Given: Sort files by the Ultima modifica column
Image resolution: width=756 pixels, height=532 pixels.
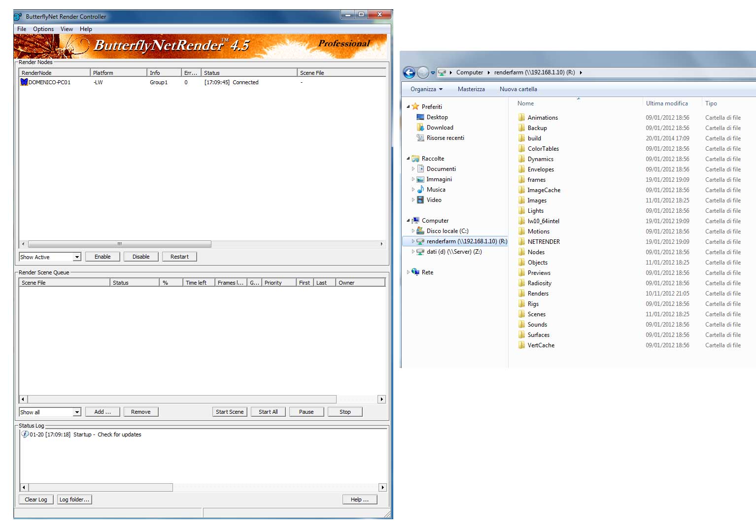Looking at the screenshot, I should (x=666, y=103).
